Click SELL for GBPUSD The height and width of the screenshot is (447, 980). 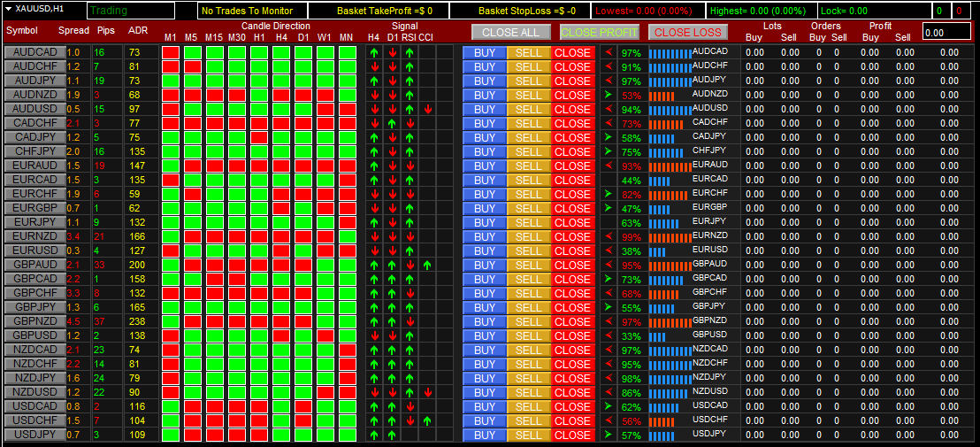coord(529,335)
